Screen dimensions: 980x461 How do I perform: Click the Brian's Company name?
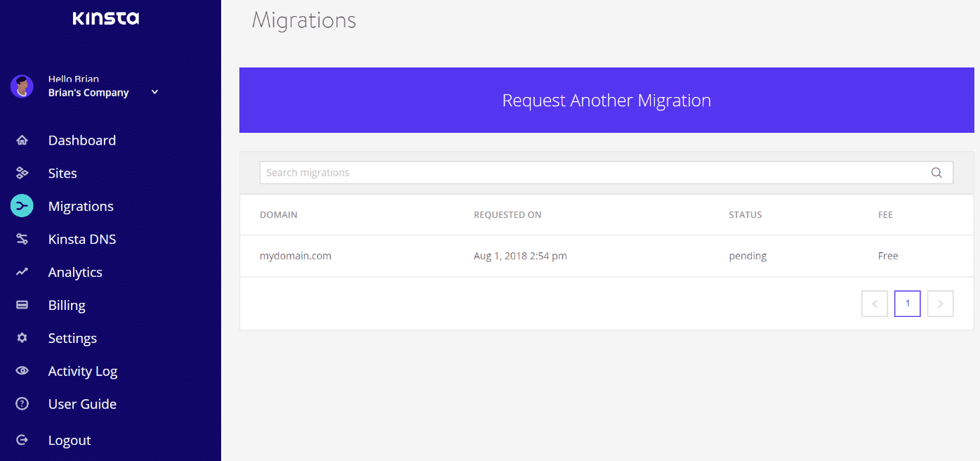pos(88,93)
